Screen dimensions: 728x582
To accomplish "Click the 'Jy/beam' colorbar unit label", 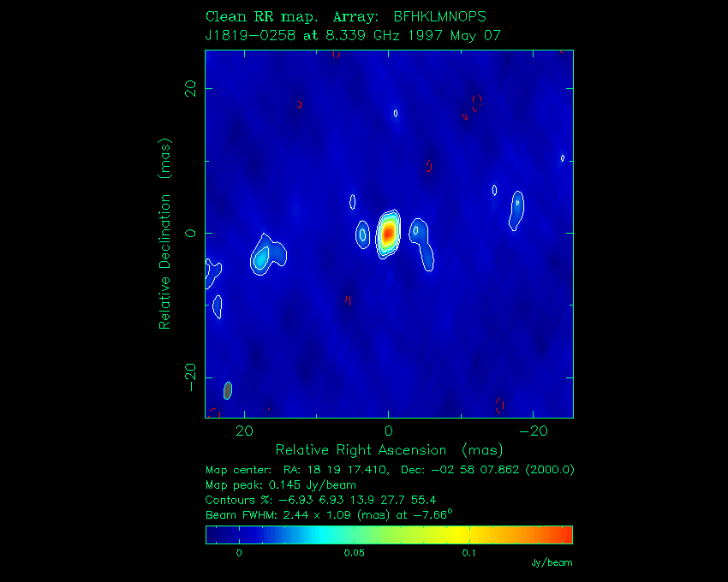I will point(552,562).
